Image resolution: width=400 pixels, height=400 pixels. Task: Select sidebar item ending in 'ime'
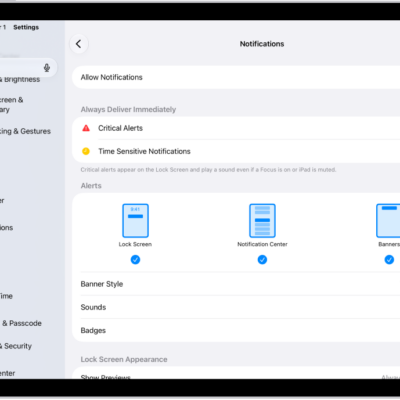[6, 296]
